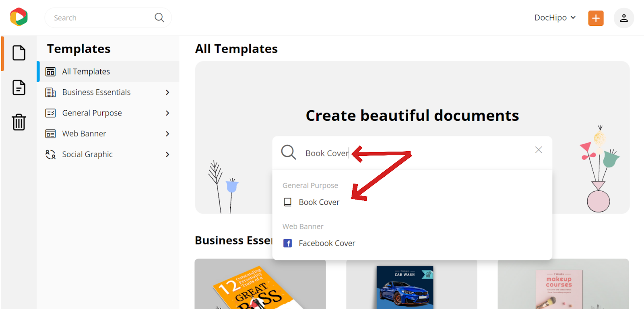The height and width of the screenshot is (309, 644).
Task: Click the All Templates page heading
Action: click(x=236, y=49)
